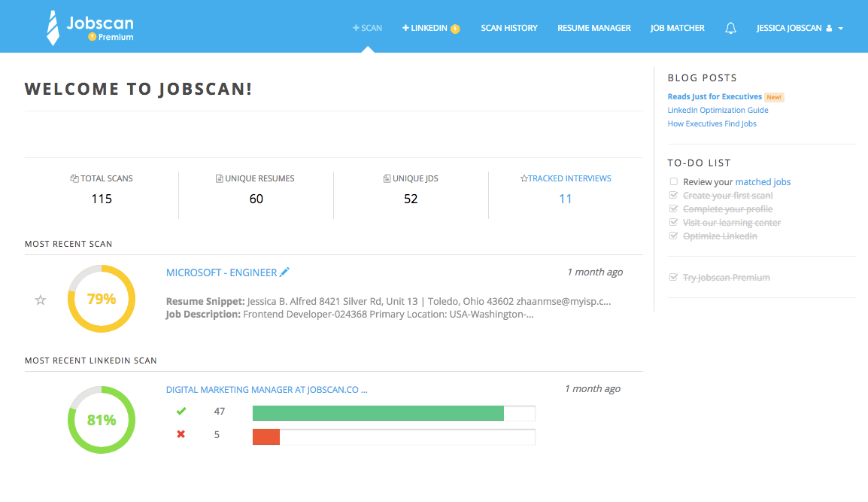
Task: Expand the Jessica Jobscan account dropdown arrow
Action: (x=841, y=29)
